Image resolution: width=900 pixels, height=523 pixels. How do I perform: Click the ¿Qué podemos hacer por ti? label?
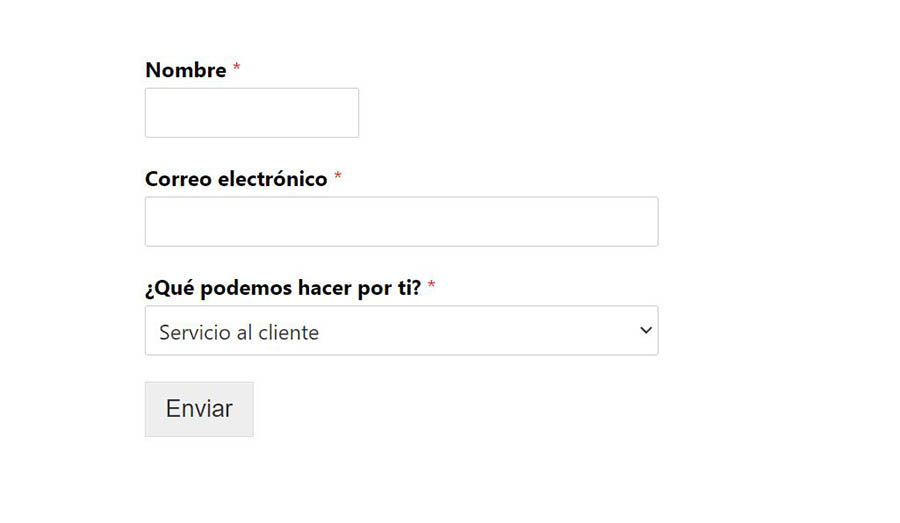(283, 288)
